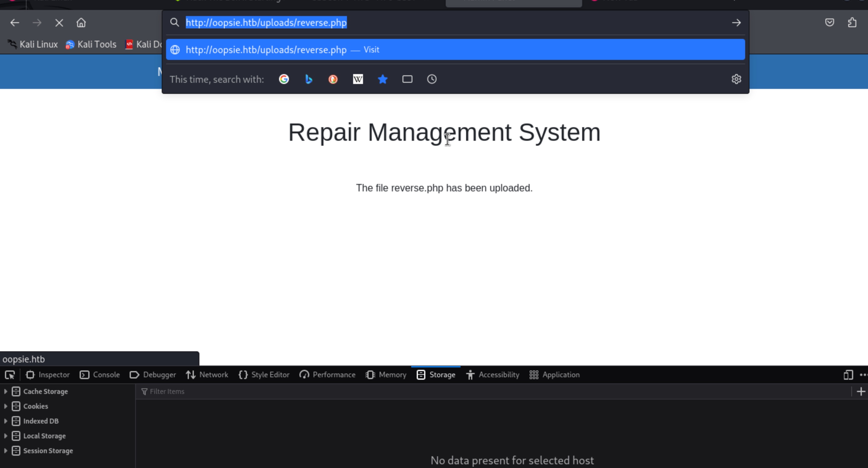The width and height of the screenshot is (868, 468).
Task: Open the Console tab
Action: (x=100, y=375)
